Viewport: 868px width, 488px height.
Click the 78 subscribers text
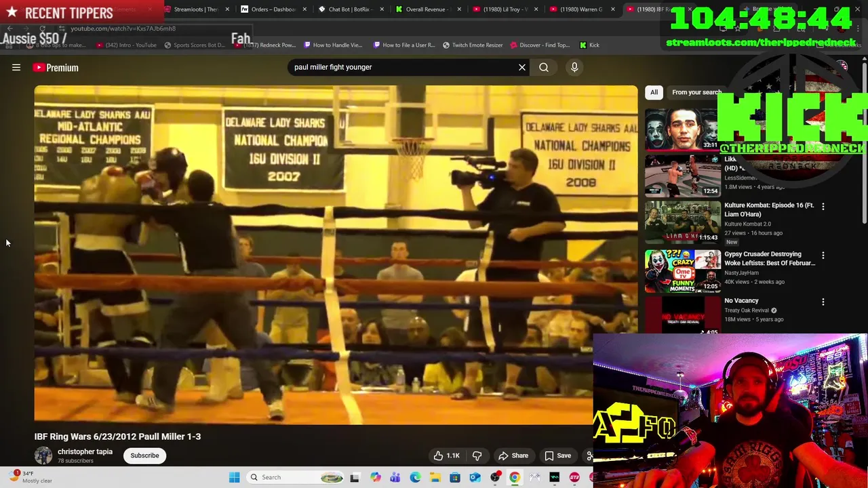tap(75, 461)
